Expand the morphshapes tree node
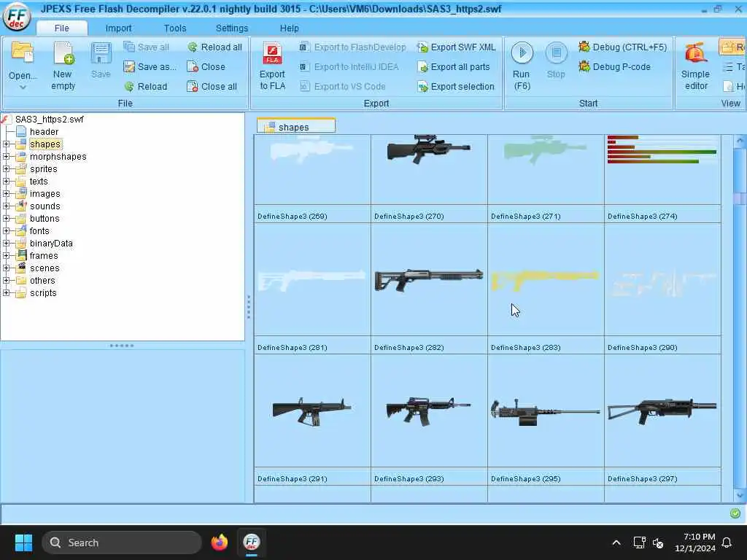747x560 pixels. (6, 156)
